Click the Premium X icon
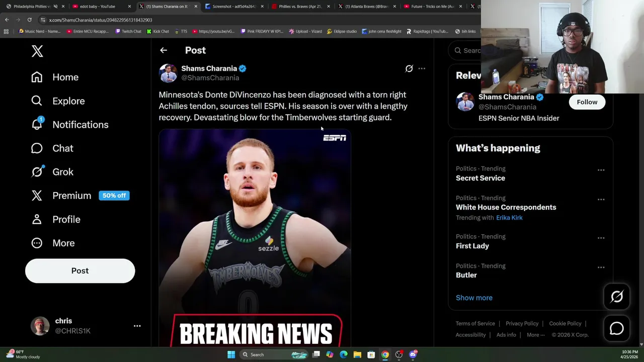 [x=37, y=196]
